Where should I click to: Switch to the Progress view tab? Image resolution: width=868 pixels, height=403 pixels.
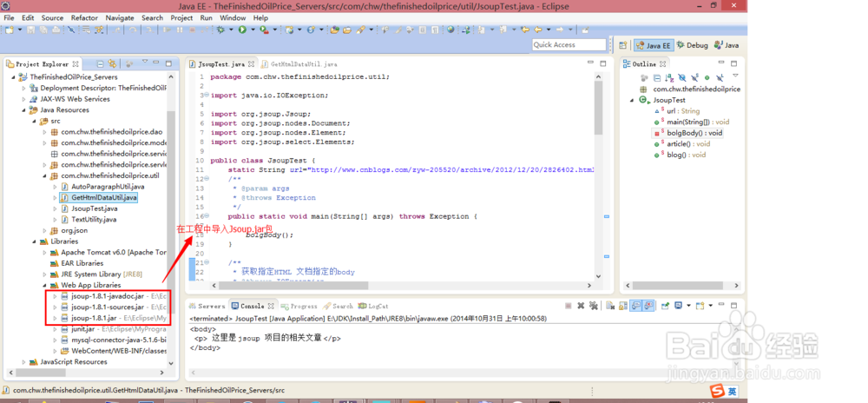pos(299,306)
